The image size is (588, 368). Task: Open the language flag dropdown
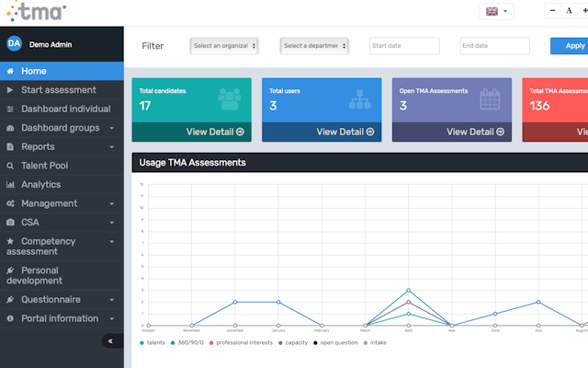point(497,11)
